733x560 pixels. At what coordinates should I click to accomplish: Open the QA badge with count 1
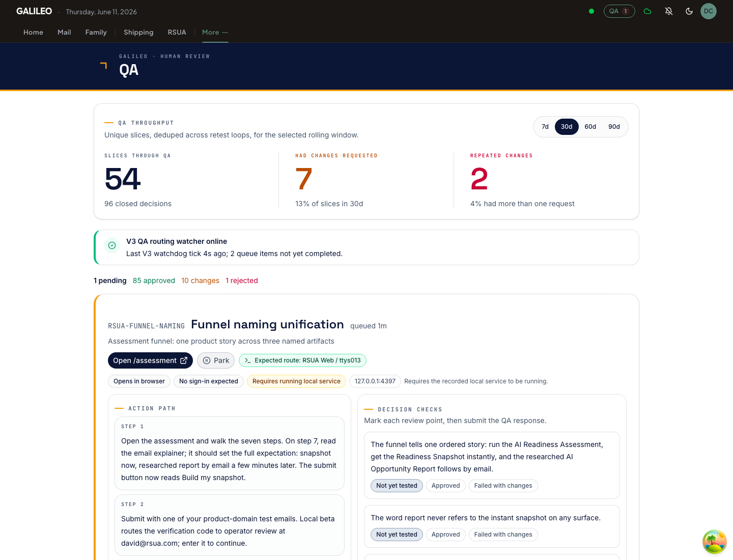[619, 11]
